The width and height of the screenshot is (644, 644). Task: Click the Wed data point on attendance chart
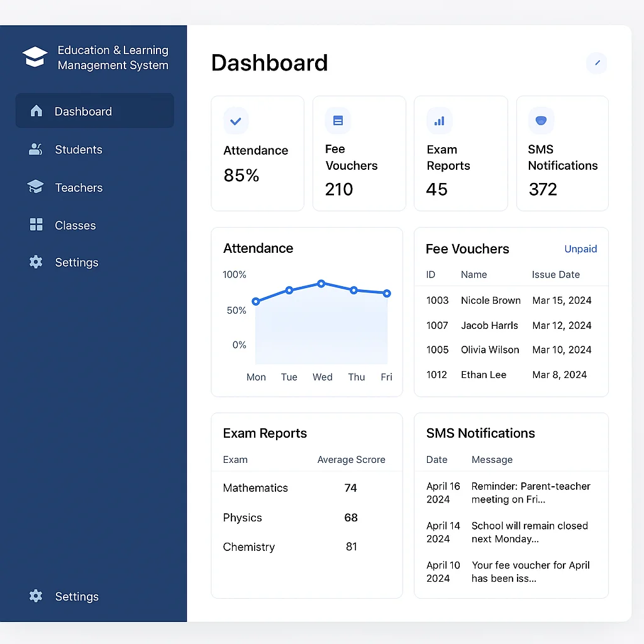pyautogui.click(x=321, y=283)
